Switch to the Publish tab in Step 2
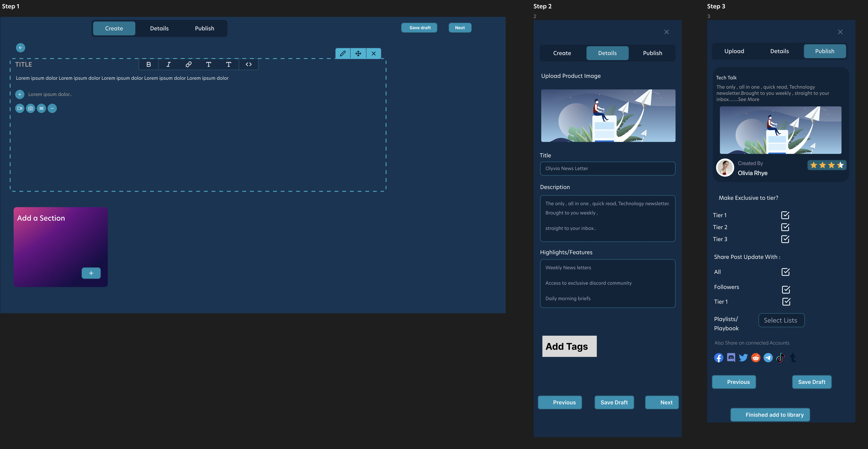Screen dimensions: 868x449 point(652,53)
